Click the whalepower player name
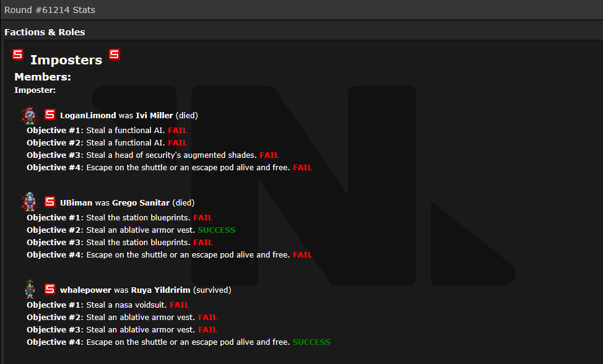 pos(85,290)
